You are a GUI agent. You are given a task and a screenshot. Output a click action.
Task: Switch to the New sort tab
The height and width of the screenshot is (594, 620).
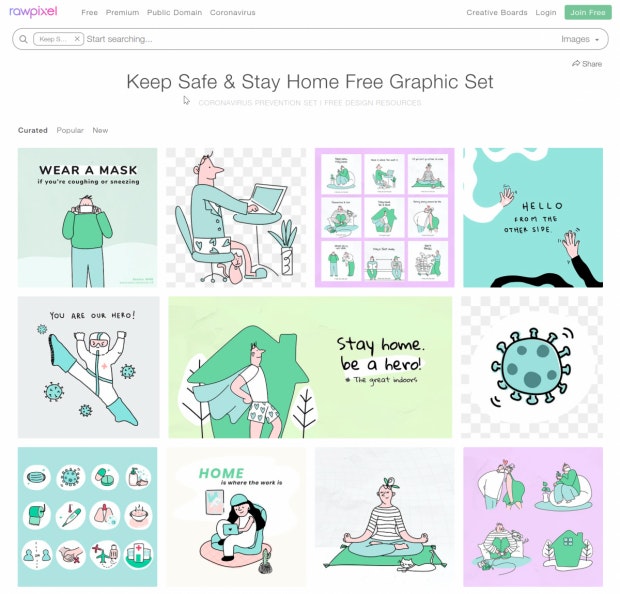point(100,130)
